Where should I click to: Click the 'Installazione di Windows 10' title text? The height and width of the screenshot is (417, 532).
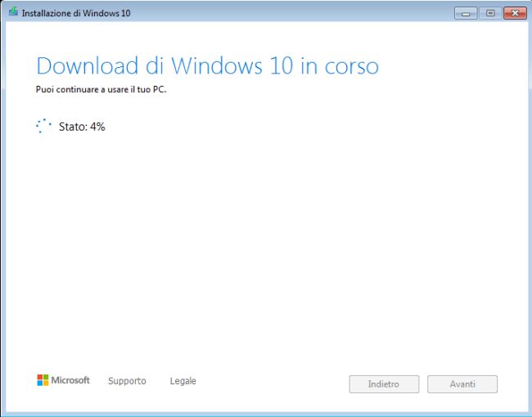tap(76, 13)
